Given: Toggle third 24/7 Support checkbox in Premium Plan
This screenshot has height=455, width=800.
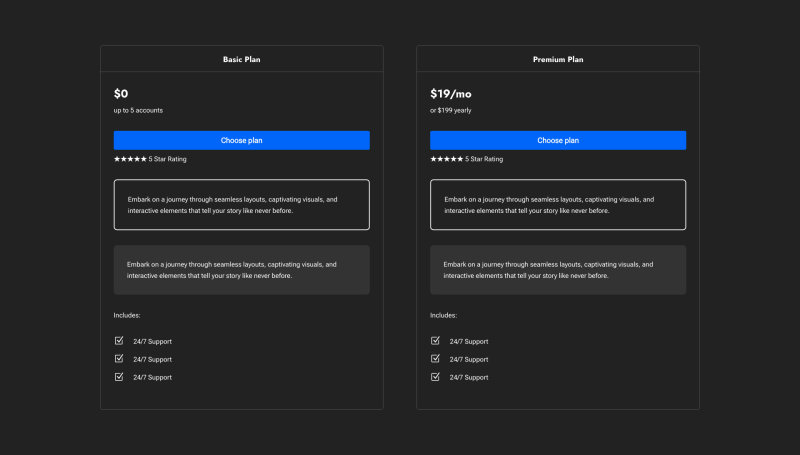Looking at the screenshot, I should [435, 376].
